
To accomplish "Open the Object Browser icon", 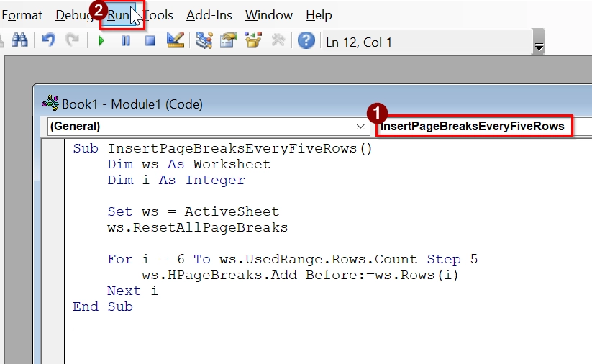I will tap(253, 40).
